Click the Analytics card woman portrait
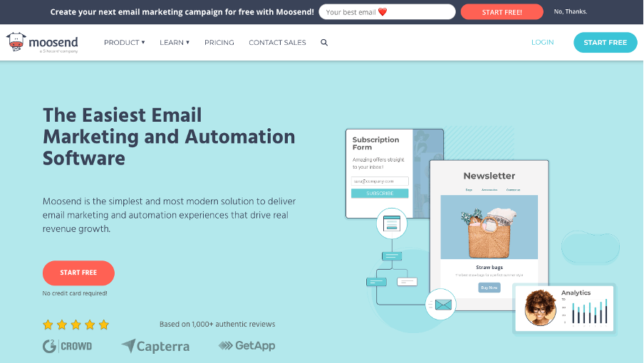This screenshot has width=644, height=363. (540, 307)
